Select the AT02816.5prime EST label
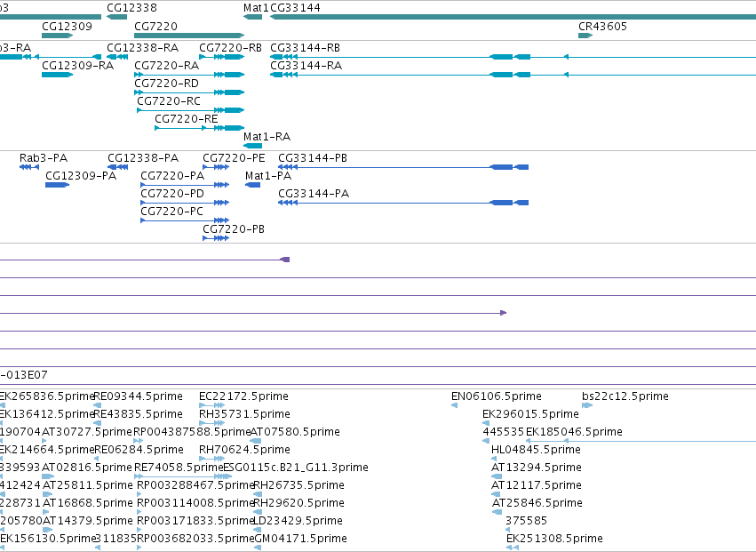Image resolution: width=756 pixels, height=552 pixels. [x=87, y=468]
